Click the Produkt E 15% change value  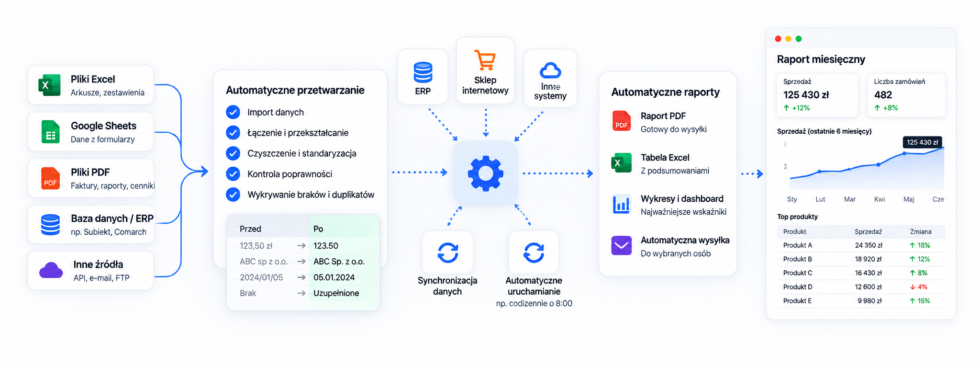(x=920, y=301)
